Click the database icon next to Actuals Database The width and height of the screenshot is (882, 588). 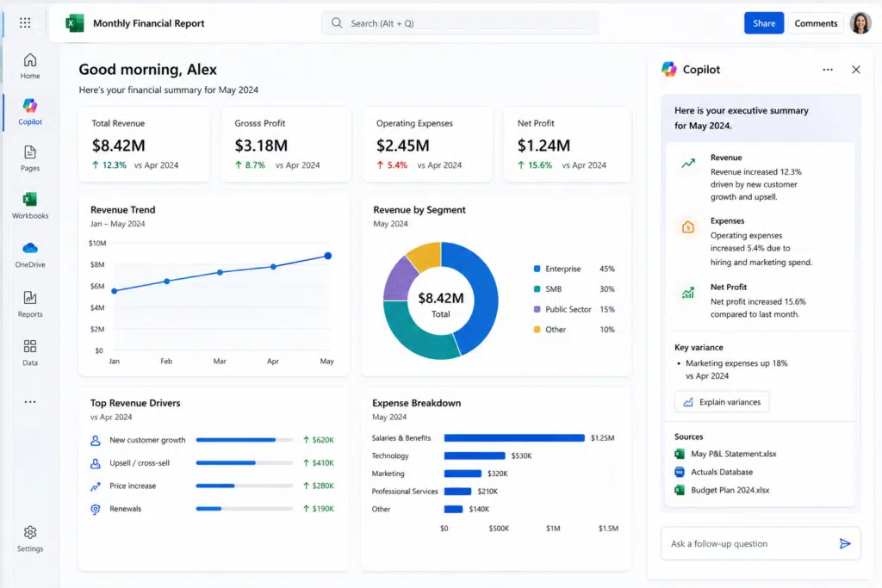pyautogui.click(x=680, y=472)
